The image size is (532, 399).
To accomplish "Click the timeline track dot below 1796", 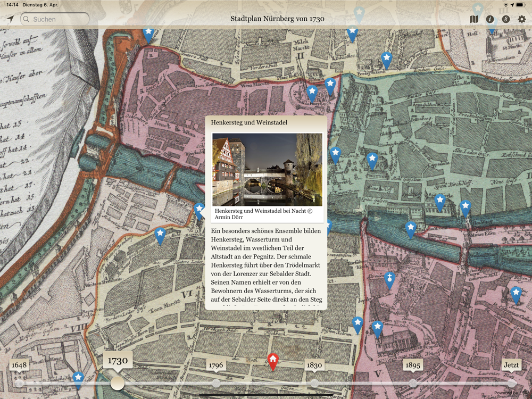I will pyautogui.click(x=216, y=384).
